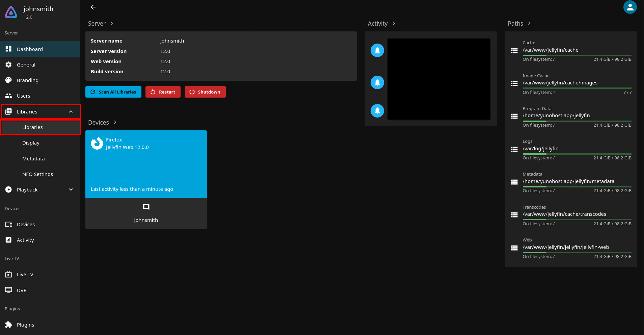The width and height of the screenshot is (644, 335).
Task: Click the message icon on johnsmith device
Action: tap(146, 207)
